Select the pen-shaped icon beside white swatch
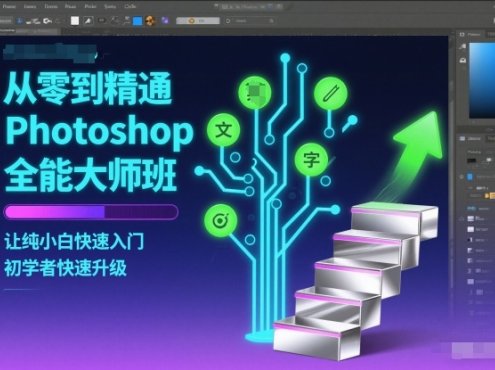The width and height of the screenshot is (495, 370). tap(88, 21)
